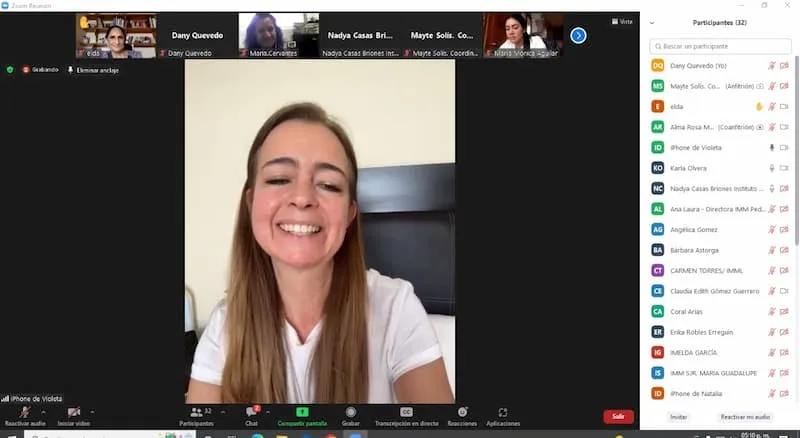The height and width of the screenshot is (438, 800).
Task: Click the red Salir button
Action: (618, 416)
